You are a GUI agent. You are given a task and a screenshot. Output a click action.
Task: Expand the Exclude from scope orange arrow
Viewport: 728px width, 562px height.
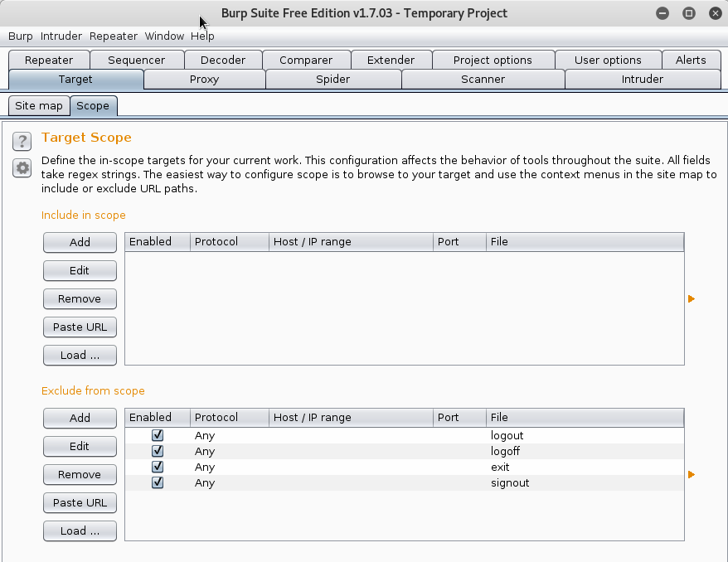pyautogui.click(x=692, y=474)
